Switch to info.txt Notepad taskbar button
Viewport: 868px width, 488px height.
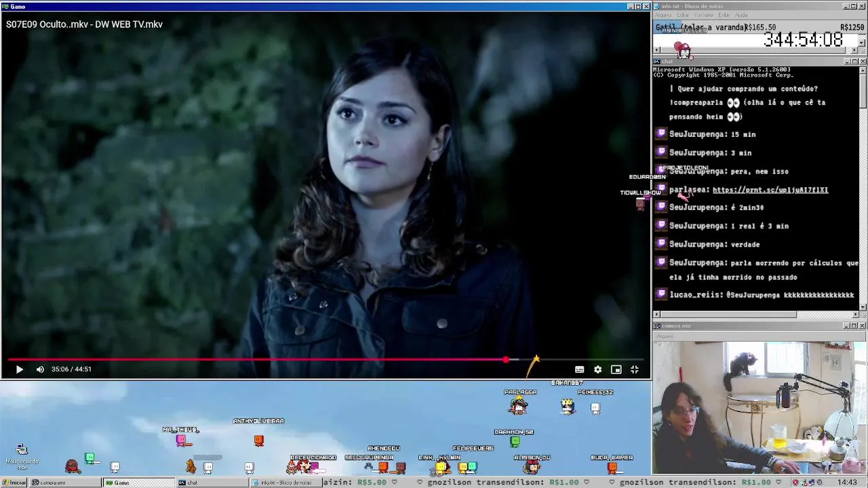[x=285, y=483]
